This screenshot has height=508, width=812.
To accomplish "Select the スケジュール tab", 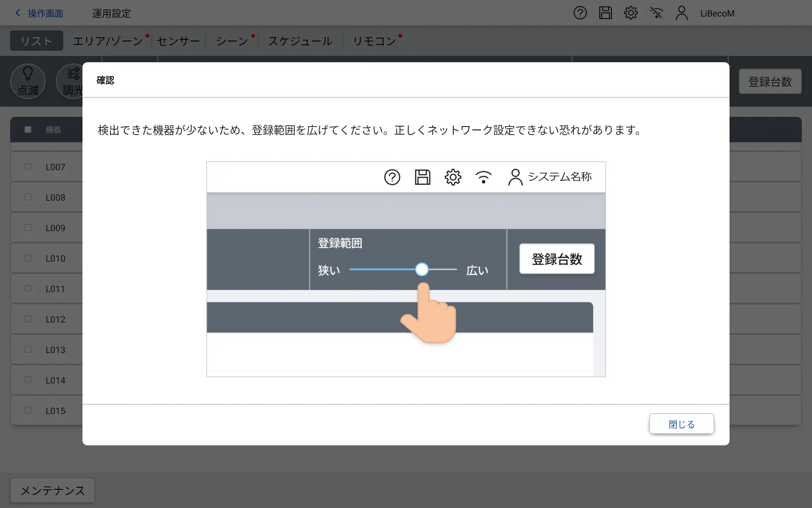I will click(300, 41).
